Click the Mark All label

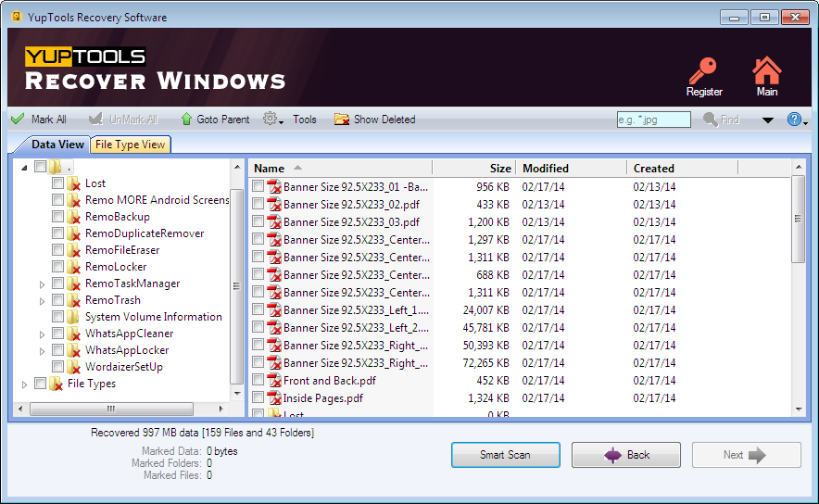[48, 120]
